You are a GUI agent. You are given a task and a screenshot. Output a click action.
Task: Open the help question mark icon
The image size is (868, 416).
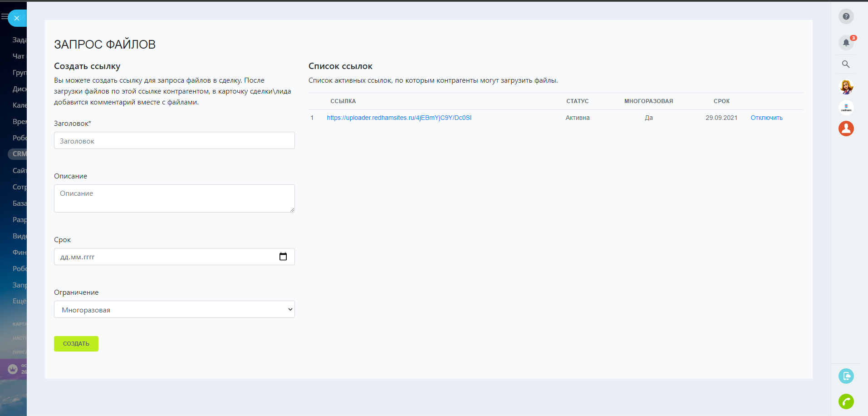coord(846,16)
